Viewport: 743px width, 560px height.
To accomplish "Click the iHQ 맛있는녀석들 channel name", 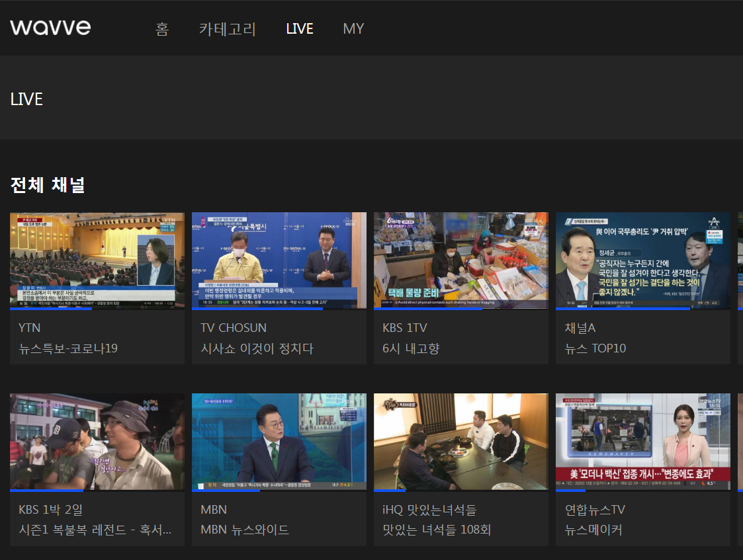I will [429, 509].
